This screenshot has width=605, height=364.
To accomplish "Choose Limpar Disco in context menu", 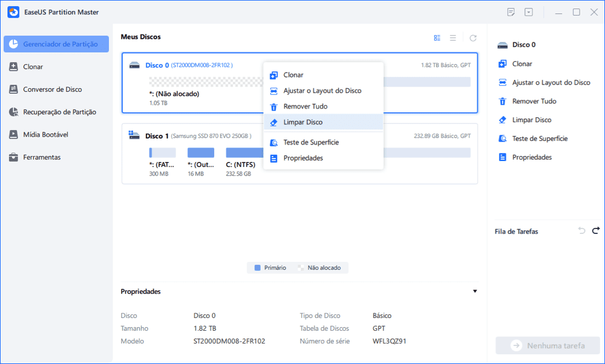I will [323, 122].
